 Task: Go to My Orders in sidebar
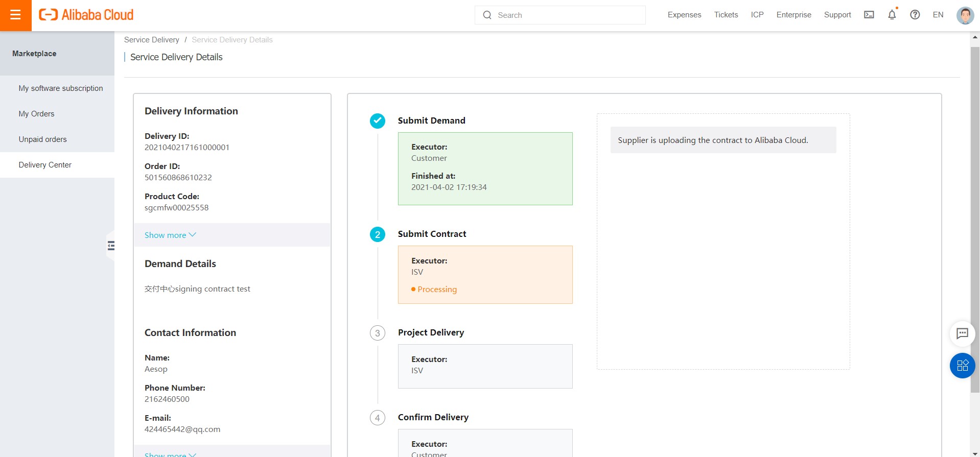point(36,114)
